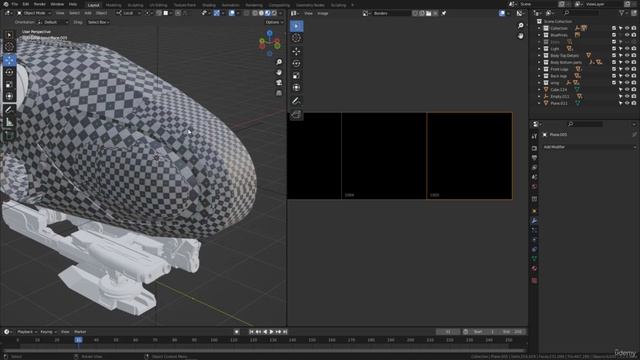Click the Play animation button
The image size is (640, 360).
271,332
